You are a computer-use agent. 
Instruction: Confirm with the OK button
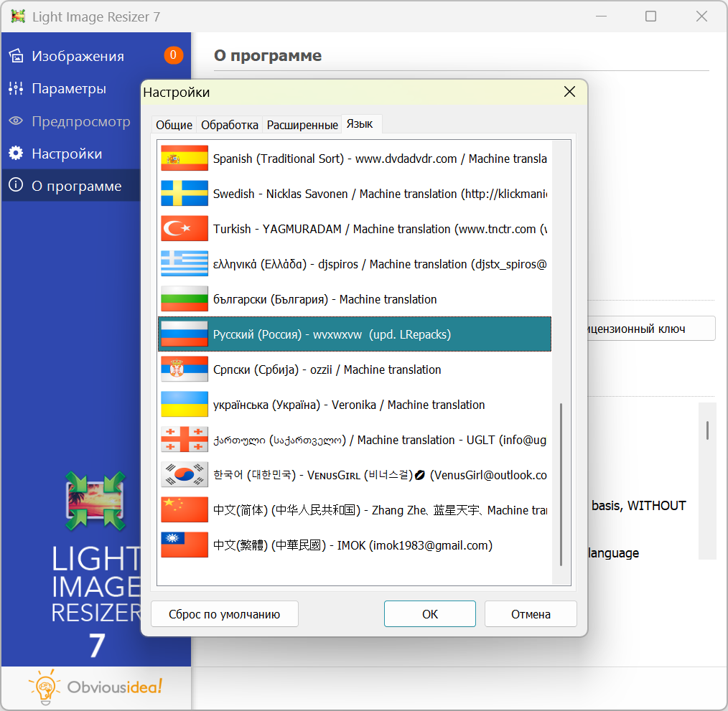coord(430,614)
